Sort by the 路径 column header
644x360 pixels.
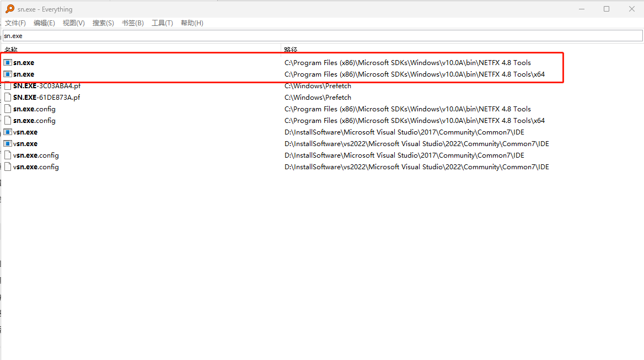pyautogui.click(x=461, y=49)
